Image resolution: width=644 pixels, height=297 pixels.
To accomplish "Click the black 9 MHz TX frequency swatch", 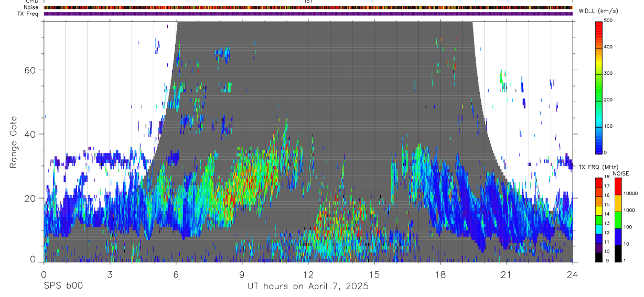I will (x=599, y=258).
